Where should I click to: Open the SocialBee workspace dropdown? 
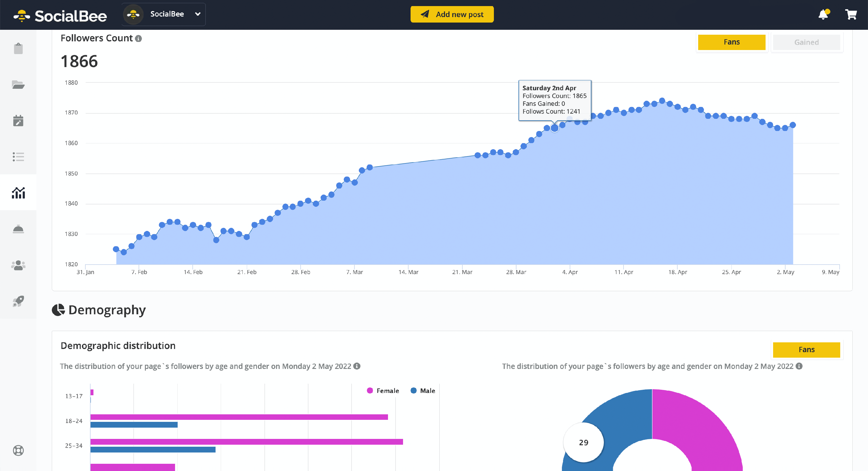[x=164, y=14]
